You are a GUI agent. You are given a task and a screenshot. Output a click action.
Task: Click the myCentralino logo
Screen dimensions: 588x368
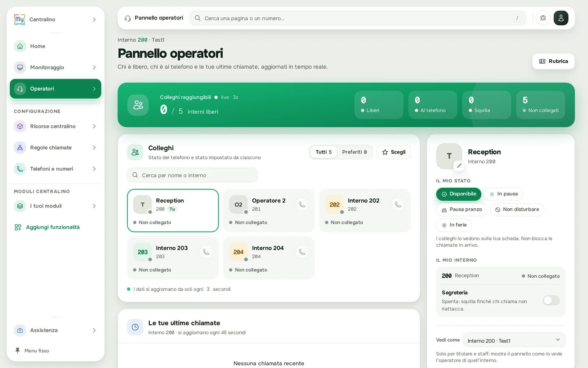19,20
